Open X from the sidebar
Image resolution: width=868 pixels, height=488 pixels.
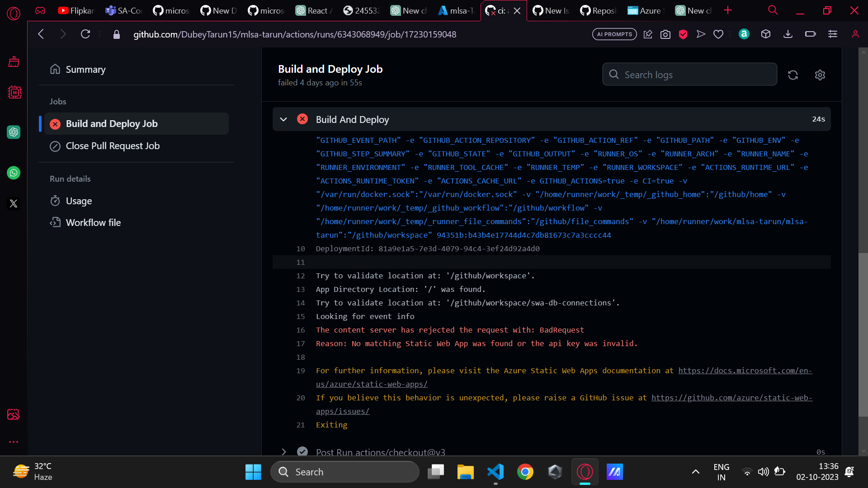(14, 203)
